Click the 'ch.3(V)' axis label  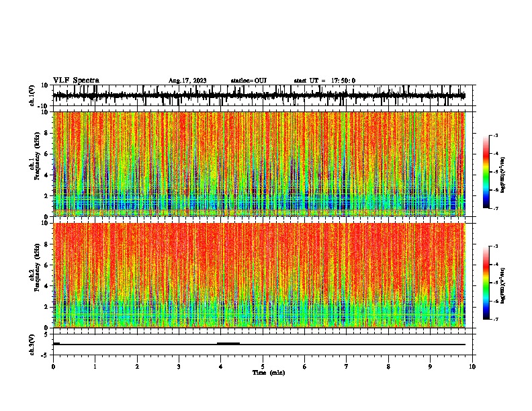32,345
